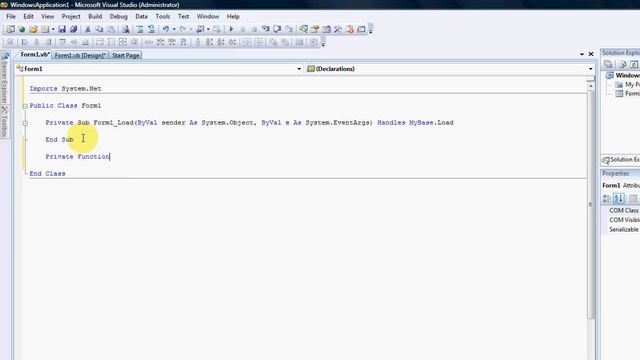Click the Open File folder icon
640x360 pixels.
(33, 29)
